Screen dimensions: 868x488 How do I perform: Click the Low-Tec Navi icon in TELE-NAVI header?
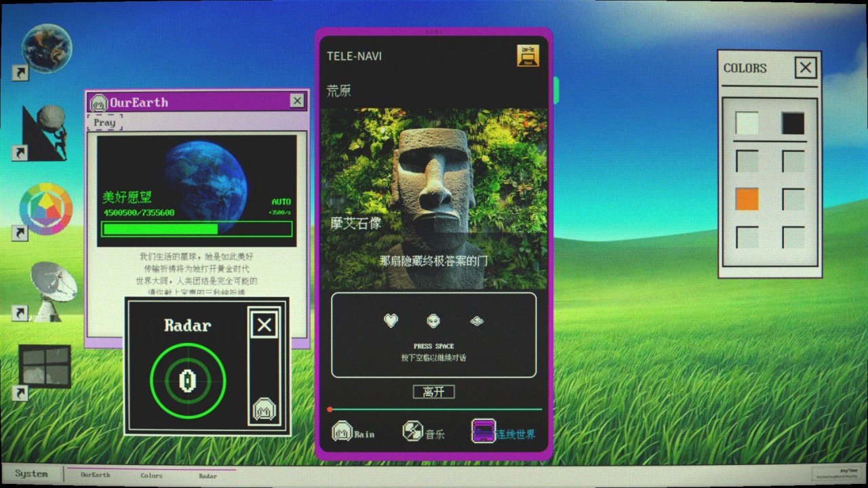click(528, 56)
